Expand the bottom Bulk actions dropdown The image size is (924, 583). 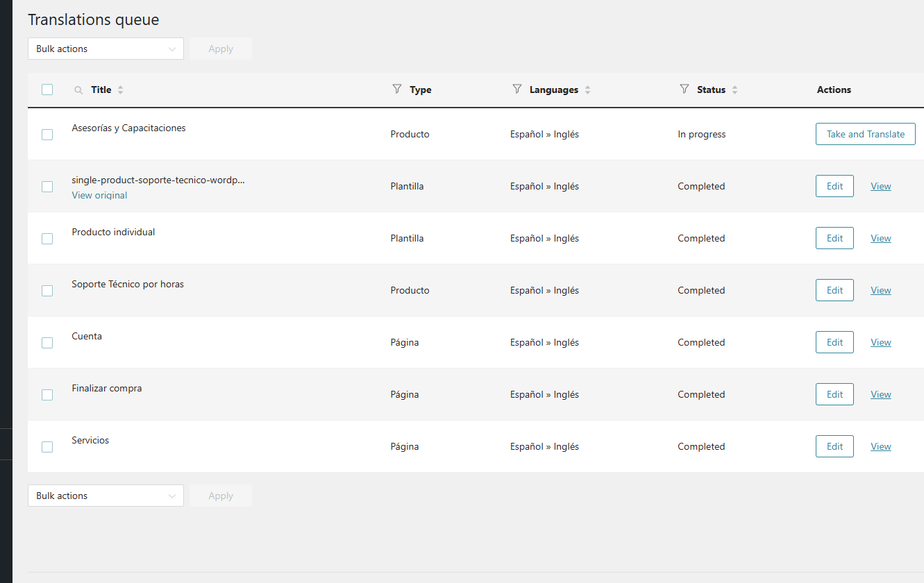(x=106, y=496)
